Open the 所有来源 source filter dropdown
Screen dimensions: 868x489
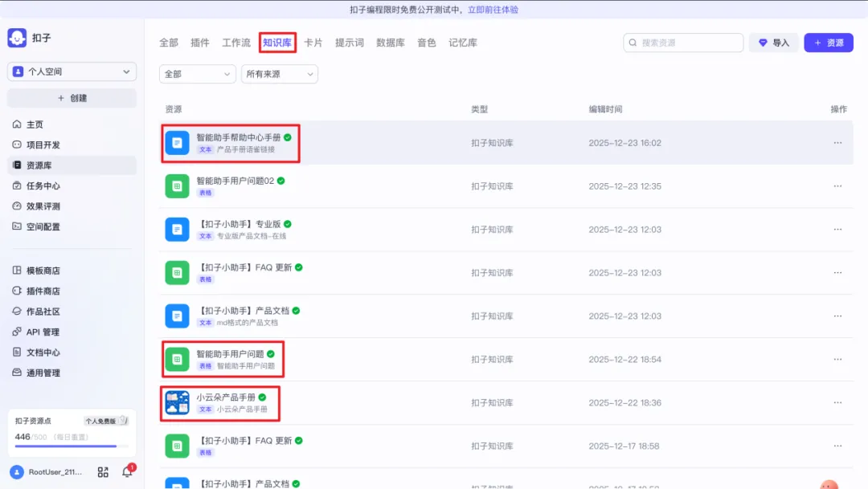280,74
